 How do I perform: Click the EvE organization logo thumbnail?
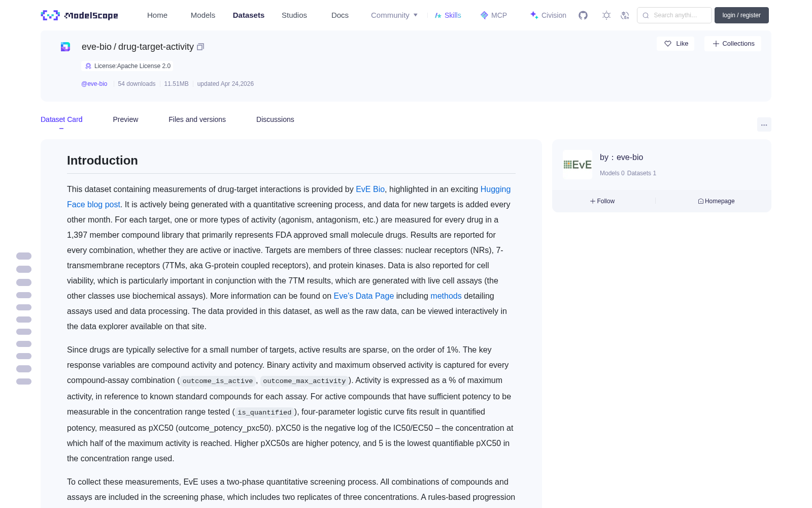(x=578, y=165)
